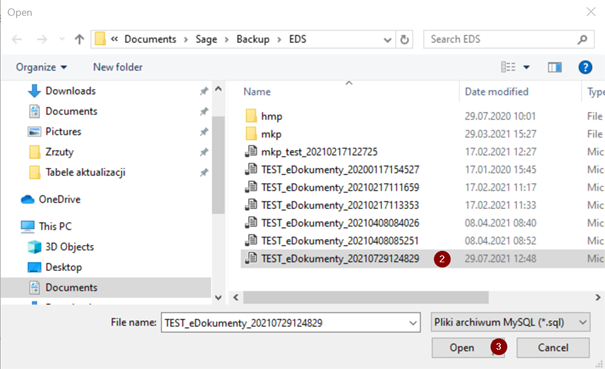The width and height of the screenshot is (605, 369).
Task: Open the Organize menu
Action: coord(41,67)
